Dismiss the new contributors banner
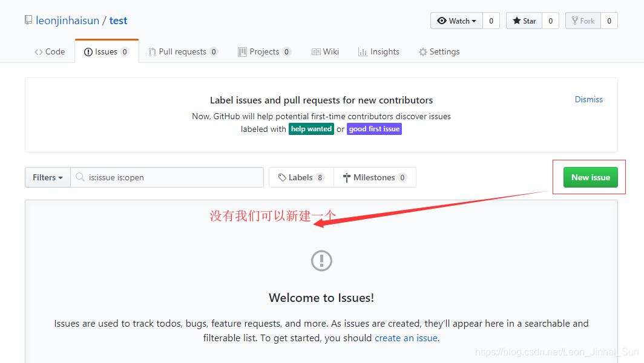The height and width of the screenshot is (363, 644). click(588, 99)
